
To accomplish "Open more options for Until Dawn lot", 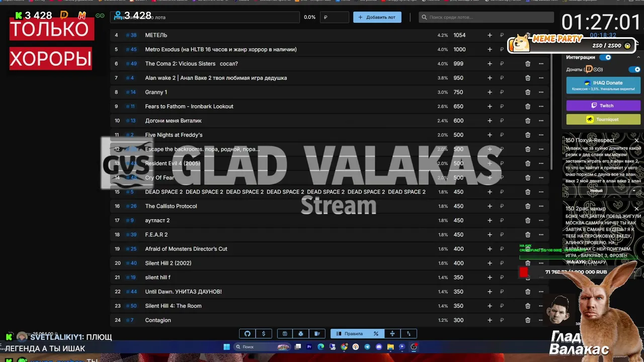I will 541,292.
